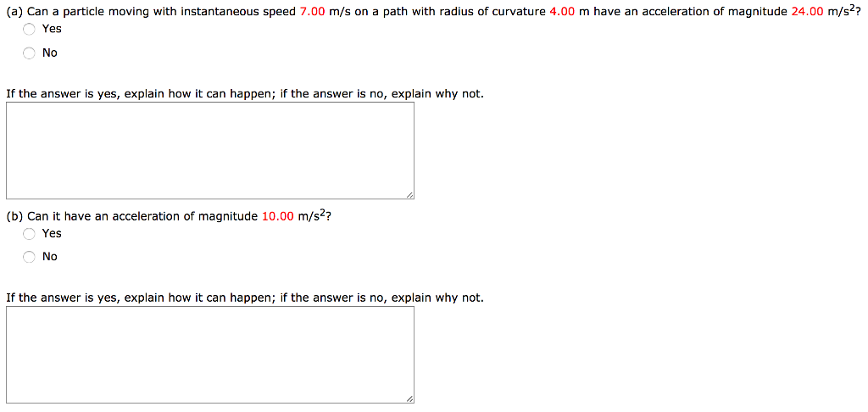Click the "Yes" text label in part (b)
Image resolution: width=868 pixels, height=412 pixels.
tap(52, 234)
